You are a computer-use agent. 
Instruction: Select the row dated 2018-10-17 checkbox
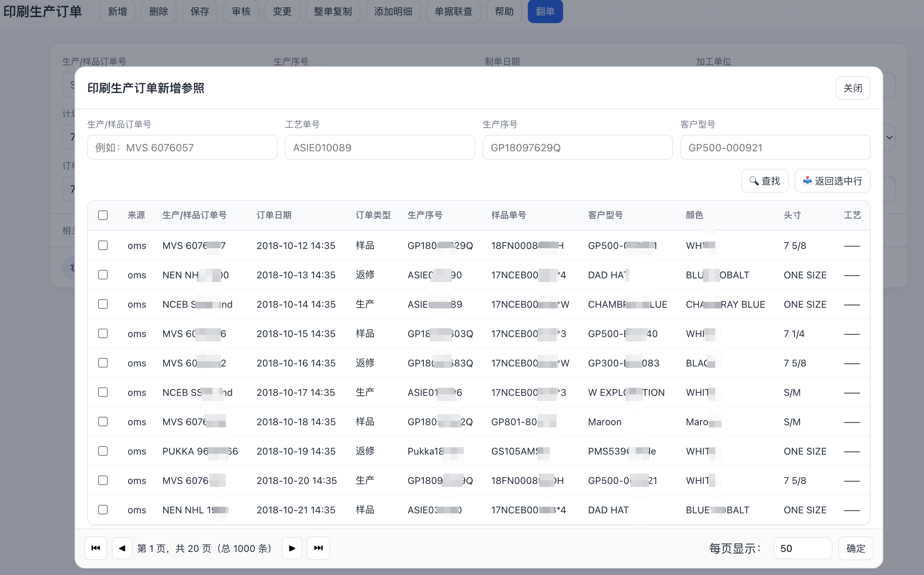pyautogui.click(x=103, y=393)
